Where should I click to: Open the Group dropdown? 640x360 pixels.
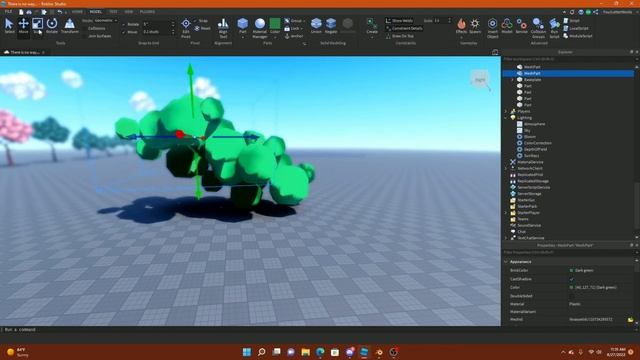294,20
